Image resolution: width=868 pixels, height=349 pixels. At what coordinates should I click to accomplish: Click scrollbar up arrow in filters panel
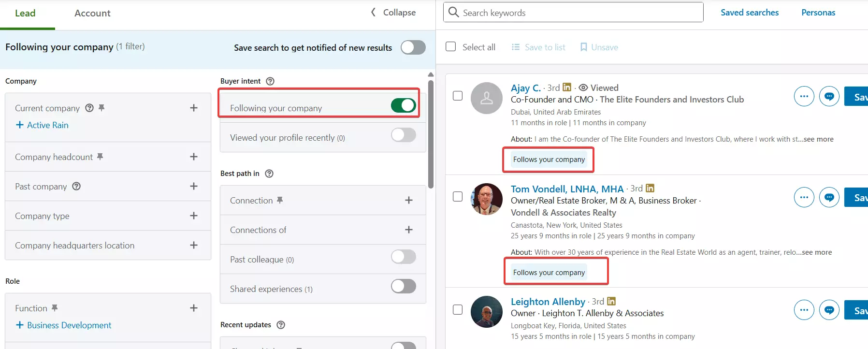coord(431,75)
